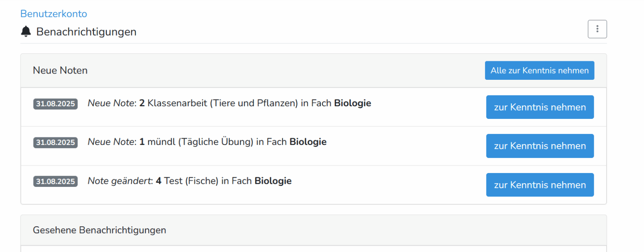Click grade 1 in the mündl notification
The height and width of the screenshot is (252, 644).
[142, 142]
